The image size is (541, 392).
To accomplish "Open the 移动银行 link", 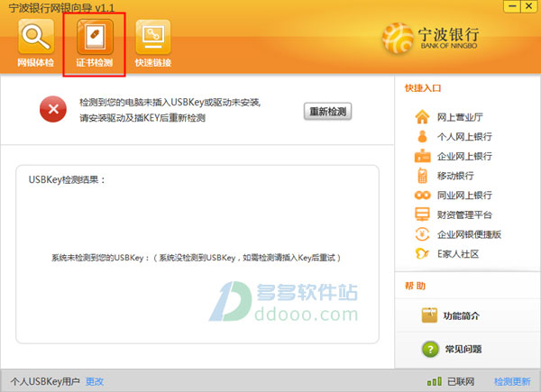I will coord(455,176).
